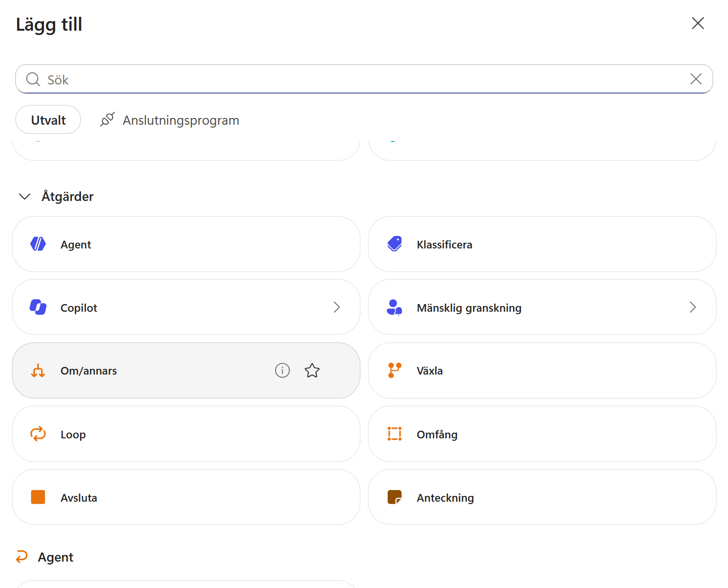Click the Mänsklig granskning person icon
Image resolution: width=728 pixels, height=588 pixels.
click(x=394, y=307)
